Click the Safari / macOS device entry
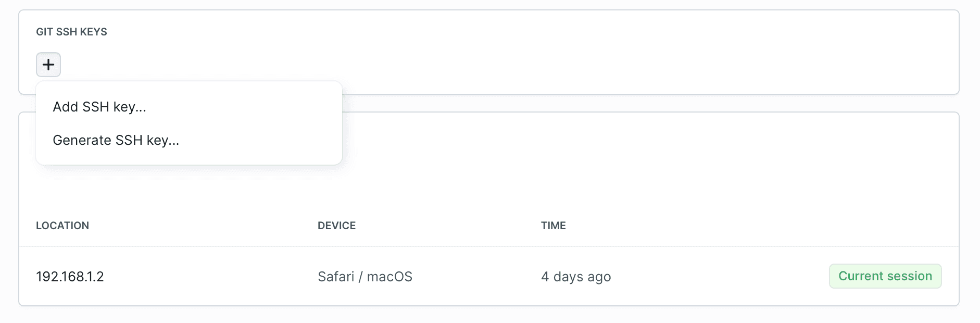980x323 pixels. pyautogui.click(x=365, y=277)
